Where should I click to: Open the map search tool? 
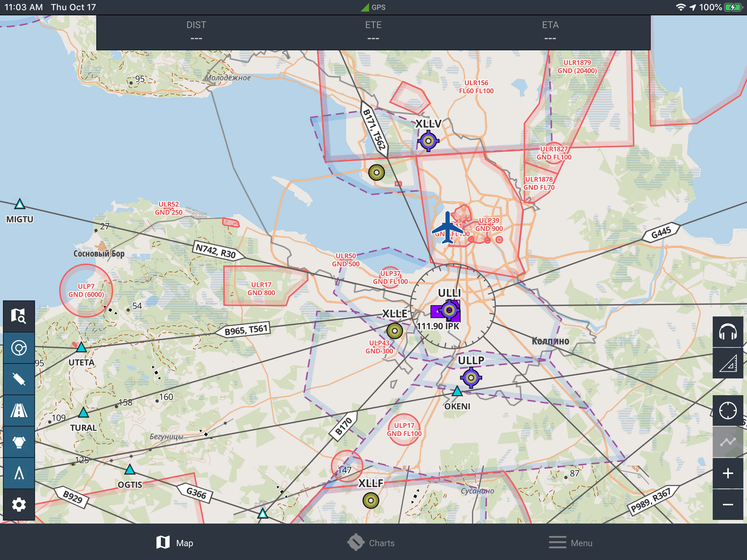click(x=19, y=316)
